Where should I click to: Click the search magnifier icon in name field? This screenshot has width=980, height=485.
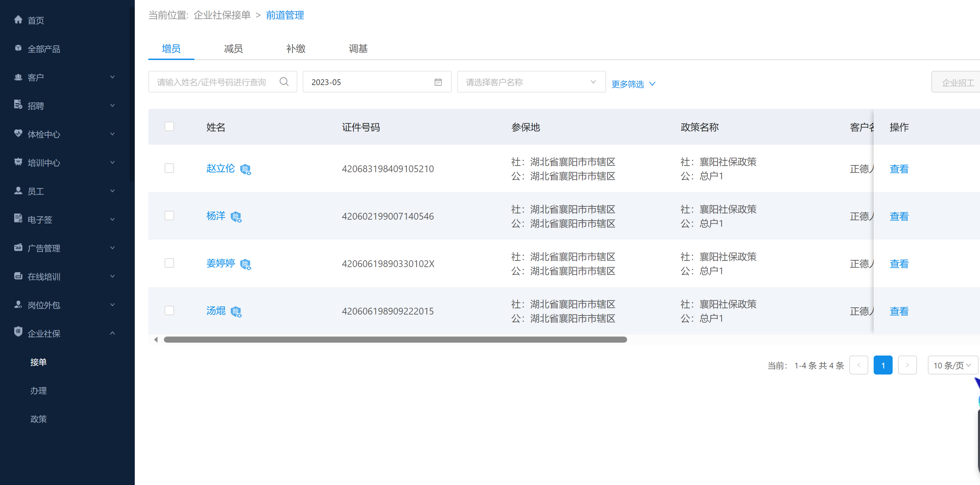(284, 82)
